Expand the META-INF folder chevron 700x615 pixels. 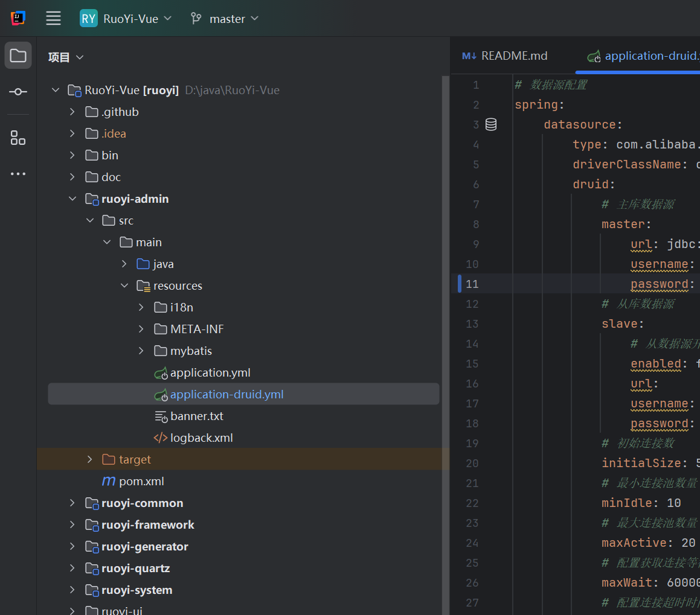[141, 329]
